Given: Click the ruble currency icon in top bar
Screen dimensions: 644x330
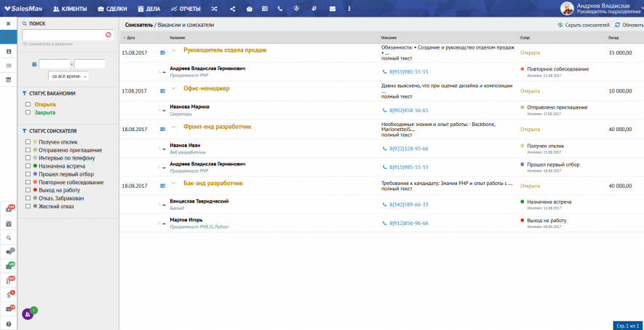Looking at the screenshot, I should [314, 9].
